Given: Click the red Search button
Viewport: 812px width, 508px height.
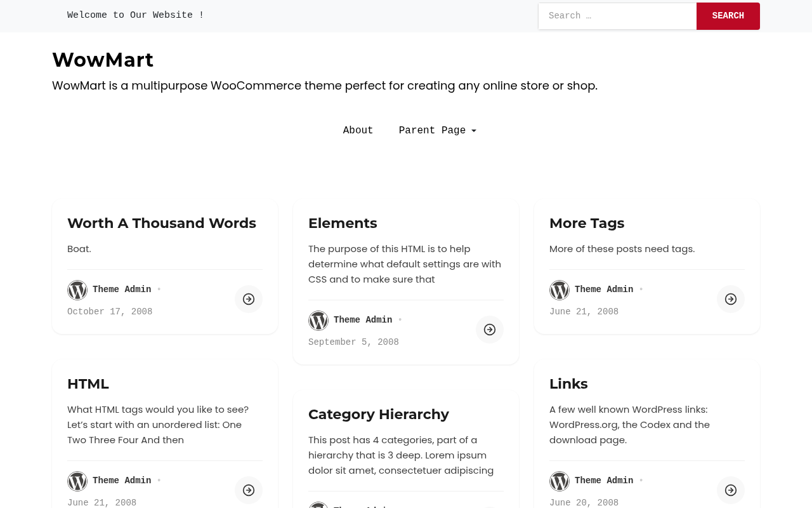Looking at the screenshot, I should 728,16.
